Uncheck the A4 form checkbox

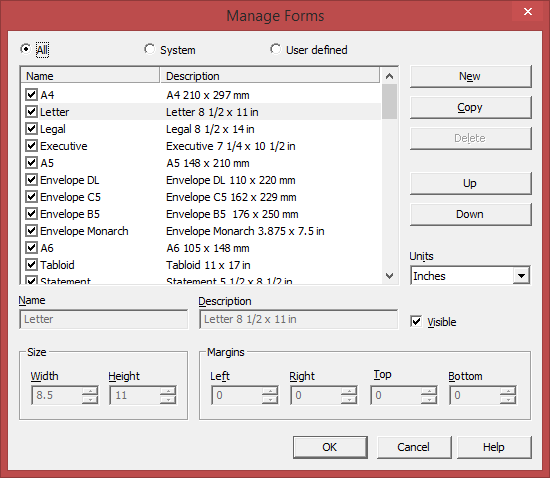coord(32,94)
